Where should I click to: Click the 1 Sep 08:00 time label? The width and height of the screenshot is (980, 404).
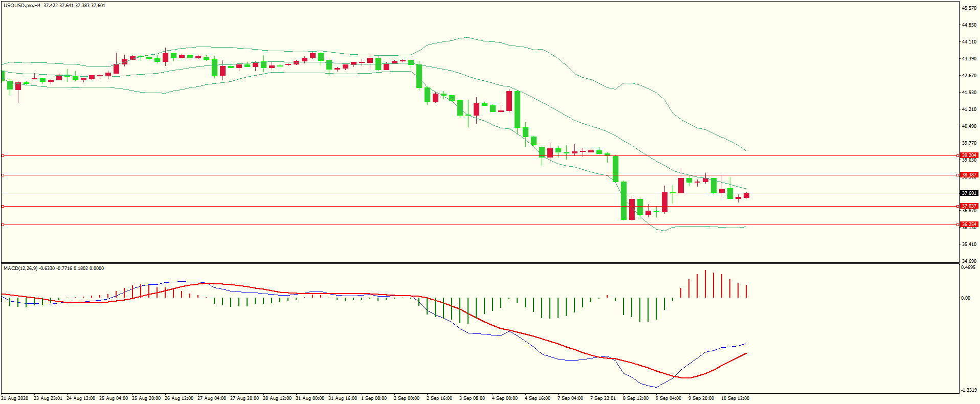coord(374,398)
